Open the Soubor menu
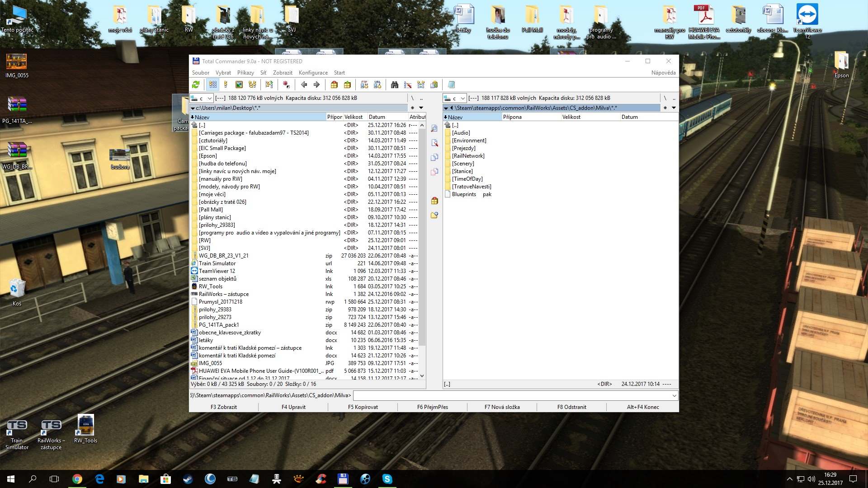 (x=200, y=73)
